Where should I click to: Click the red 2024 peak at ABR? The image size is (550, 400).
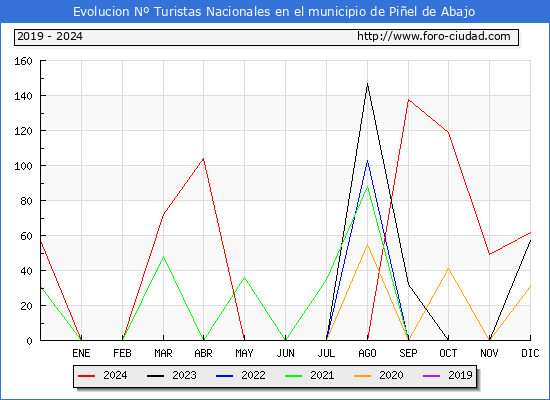pos(203,159)
